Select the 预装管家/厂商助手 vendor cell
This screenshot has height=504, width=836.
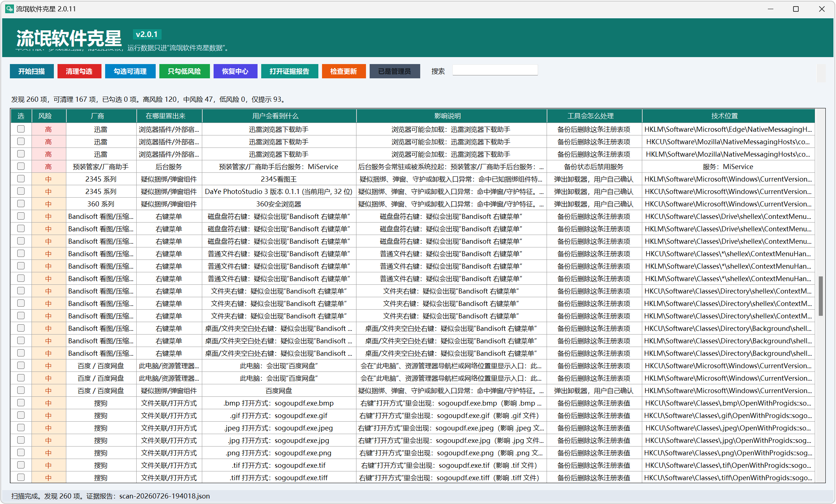[101, 167]
